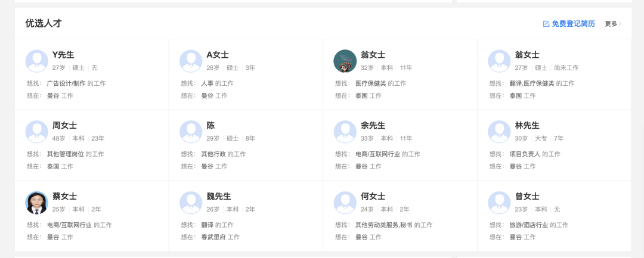Viewport: 644px width, 258px height.
Task: Click 何女士's default avatar icon
Action: (345, 203)
